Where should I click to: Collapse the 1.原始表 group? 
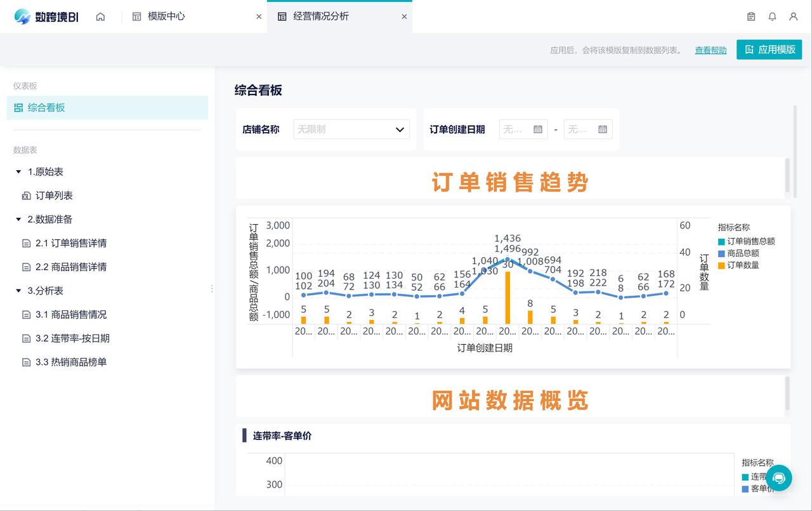(18, 172)
